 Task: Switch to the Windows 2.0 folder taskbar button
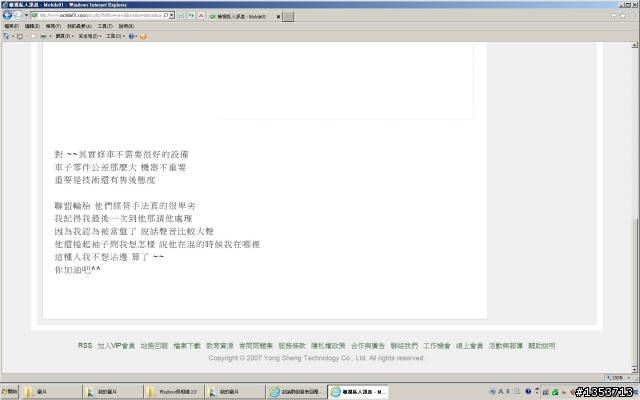pos(173,392)
